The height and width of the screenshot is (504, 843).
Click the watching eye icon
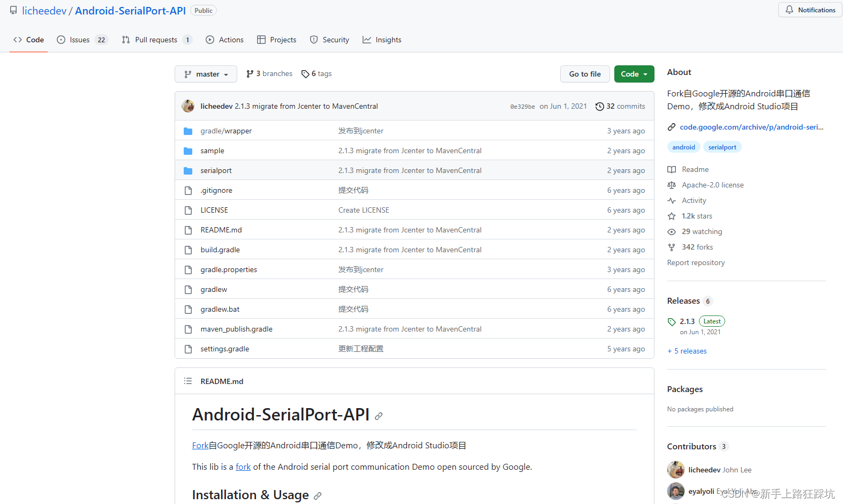click(x=672, y=232)
